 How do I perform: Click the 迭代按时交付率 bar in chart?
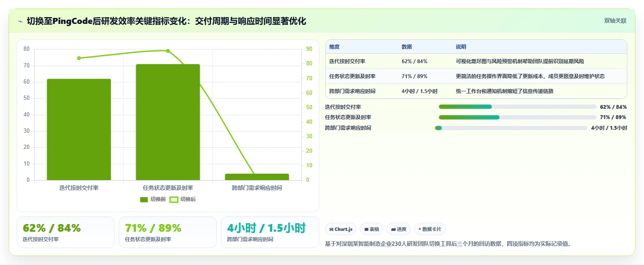79,129
